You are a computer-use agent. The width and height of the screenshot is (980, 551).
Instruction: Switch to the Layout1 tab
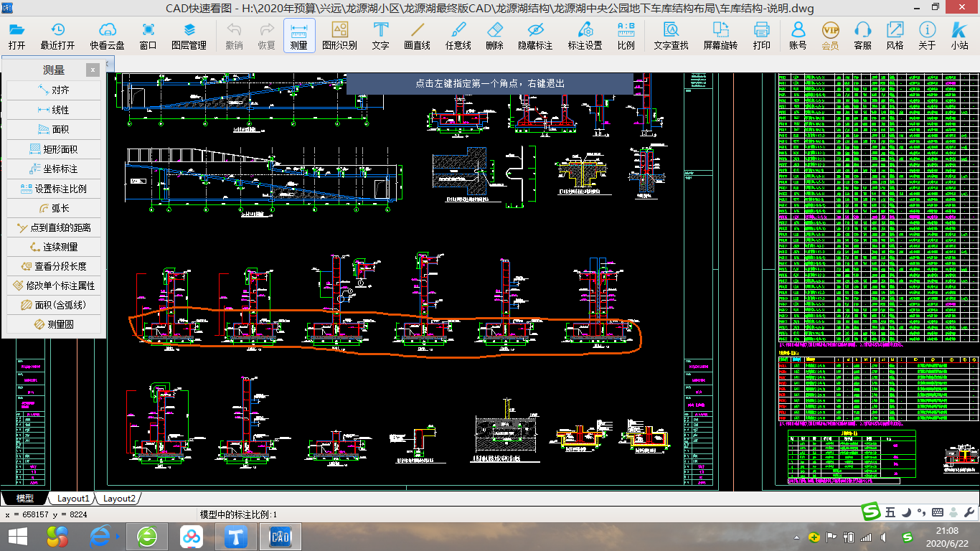coord(72,498)
